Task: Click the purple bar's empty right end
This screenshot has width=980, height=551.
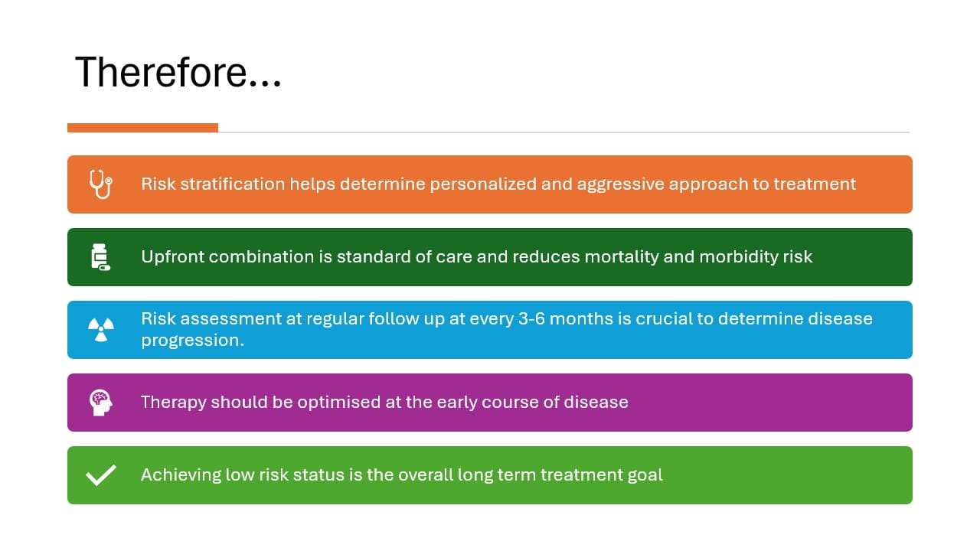Action: [771, 403]
